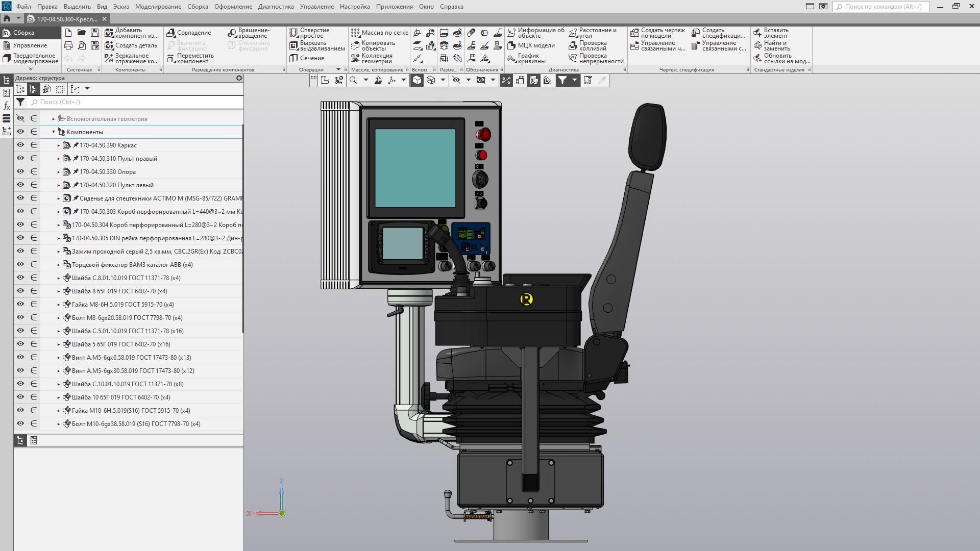
Task: Click the Save diskette icon
Action: tap(95, 33)
